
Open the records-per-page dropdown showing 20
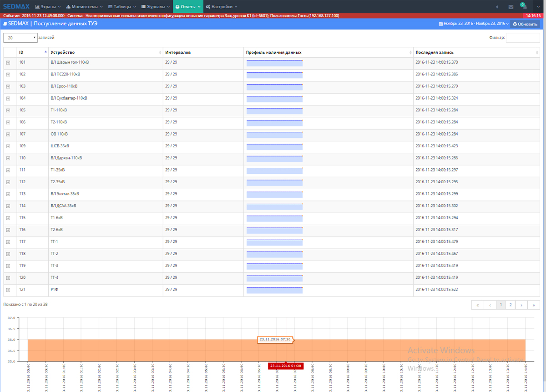pos(20,38)
